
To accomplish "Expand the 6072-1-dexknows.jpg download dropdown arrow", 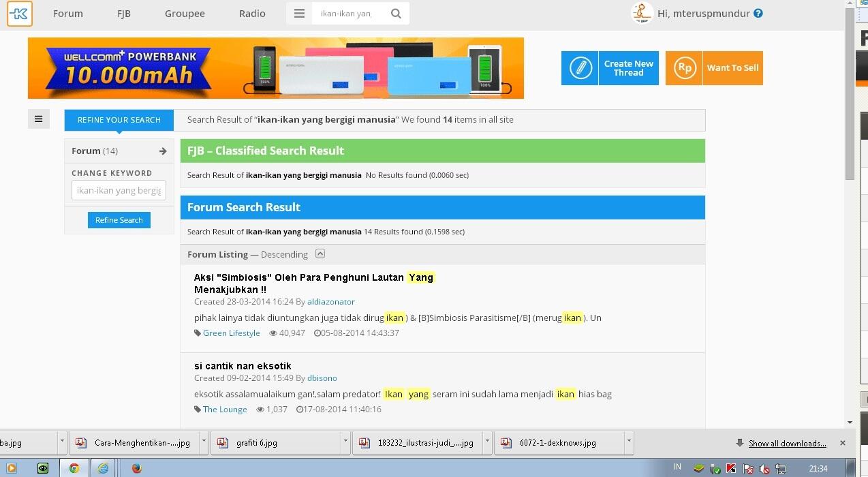I will pos(629,443).
